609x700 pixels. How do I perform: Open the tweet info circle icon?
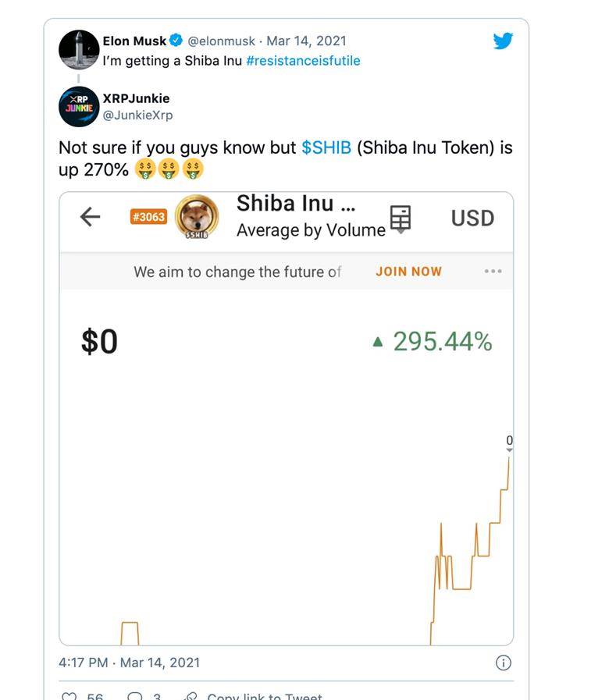tap(504, 663)
